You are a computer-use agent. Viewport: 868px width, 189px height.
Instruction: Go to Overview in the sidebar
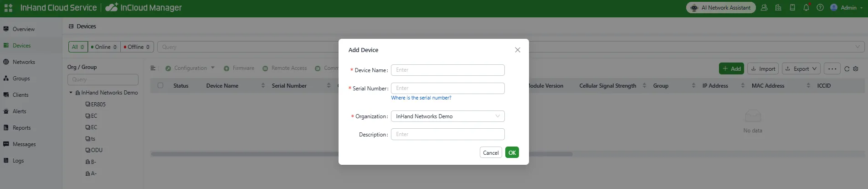coord(23,29)
